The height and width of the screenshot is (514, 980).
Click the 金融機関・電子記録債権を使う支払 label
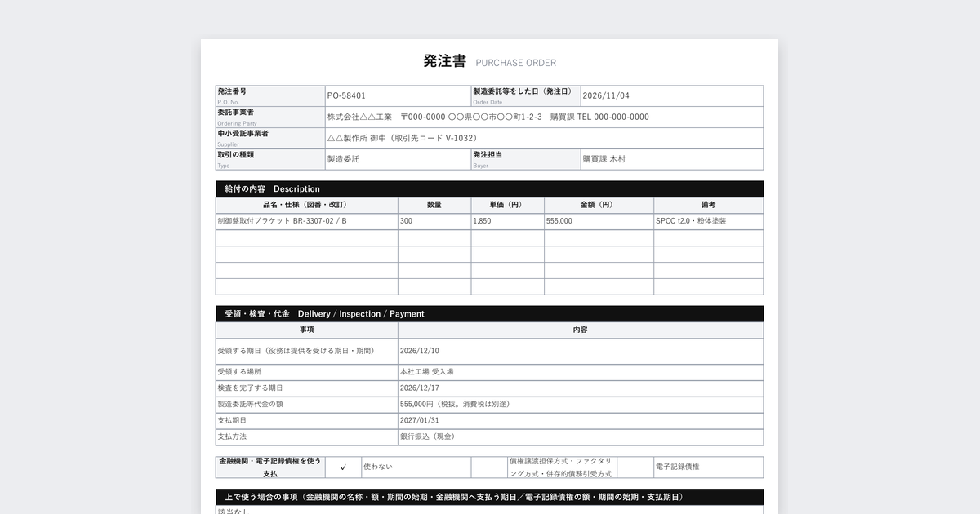(x=270, y=467)
